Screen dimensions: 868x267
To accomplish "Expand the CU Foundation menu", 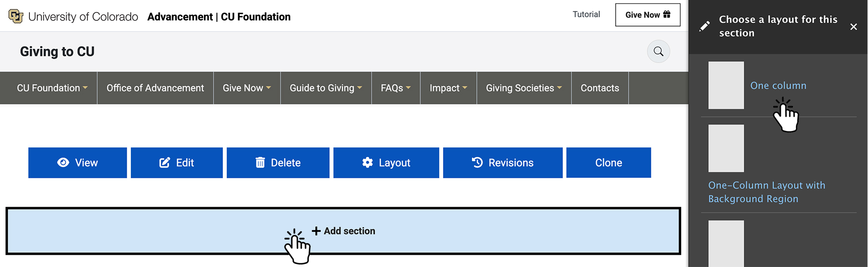I will 52,88.
